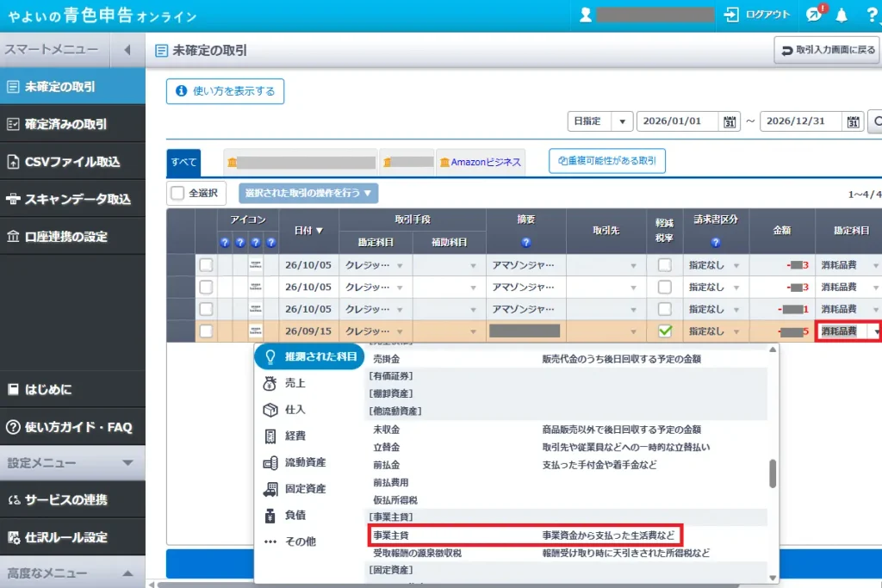Expand the 設定メニュー section
Image resolution: width=882 pixels, height=588 pixels.
(x=72, y=462)
